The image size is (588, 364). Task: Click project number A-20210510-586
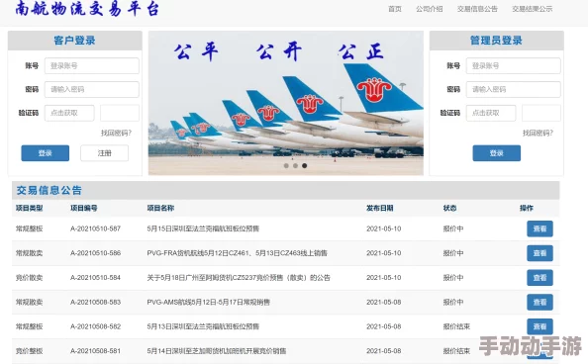coord(95,253)
